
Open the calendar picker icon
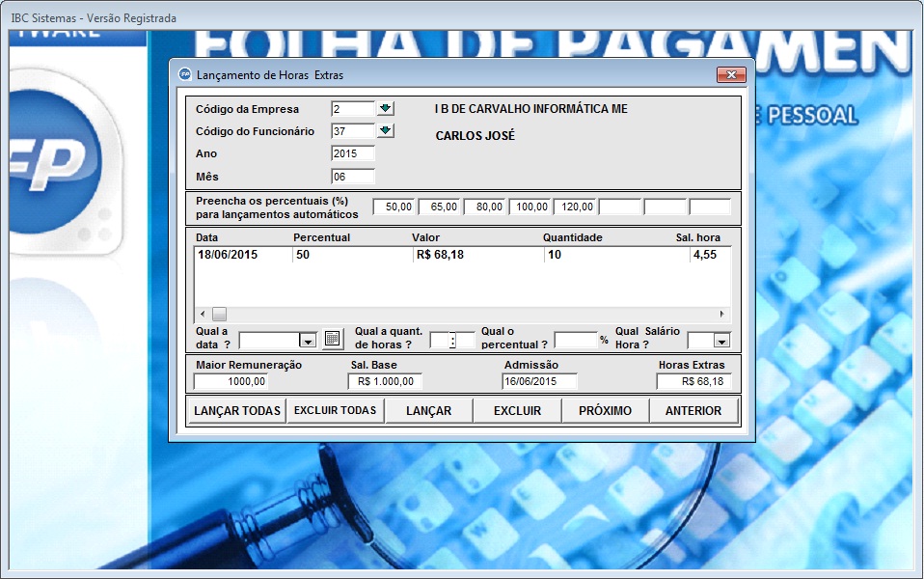click(333, 339)
